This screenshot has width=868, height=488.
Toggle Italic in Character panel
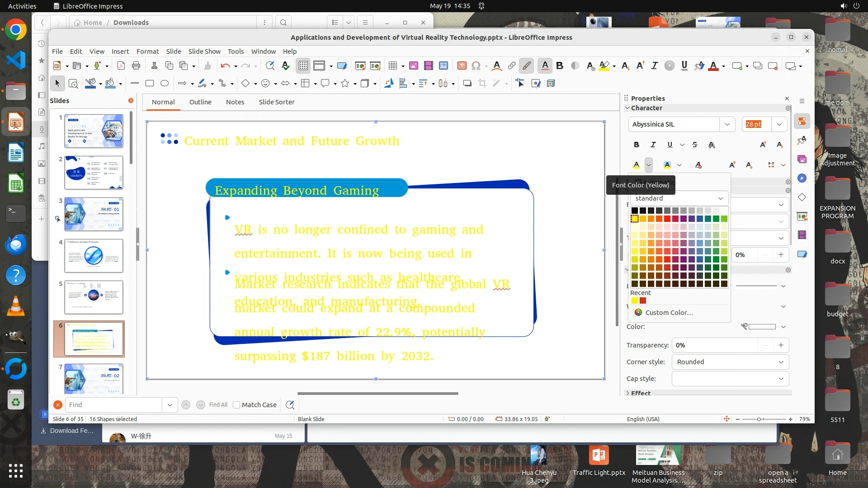[653, 145]
